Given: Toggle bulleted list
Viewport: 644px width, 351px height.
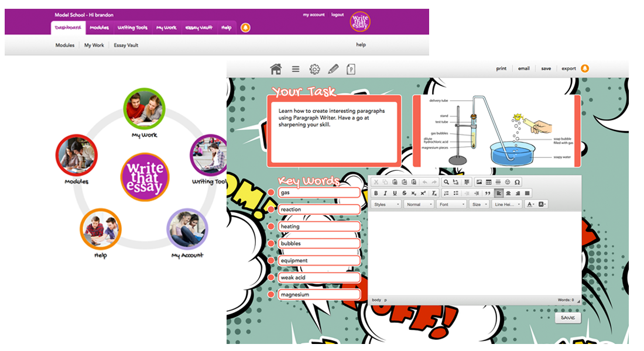Looking at the screenshot, I should pos(456,194).
